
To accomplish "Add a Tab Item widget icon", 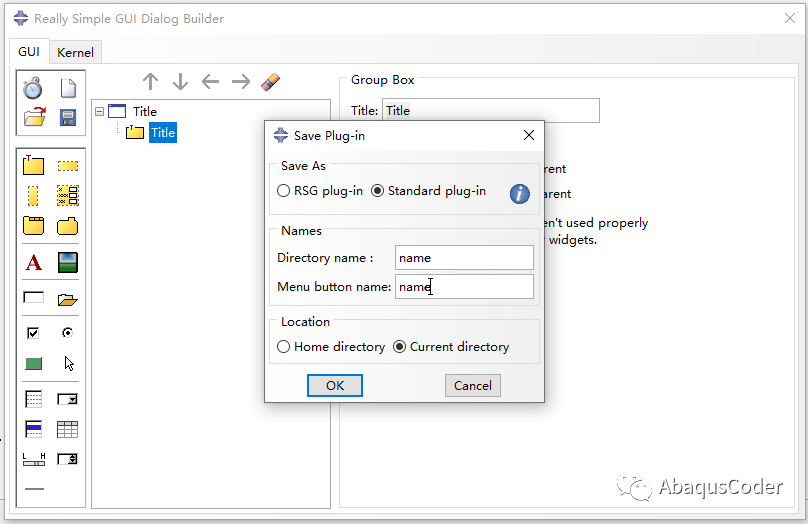I will point(68,226).
